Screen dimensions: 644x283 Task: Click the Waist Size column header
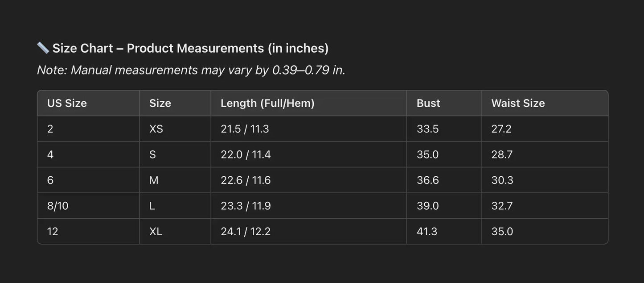coord(518,103)
